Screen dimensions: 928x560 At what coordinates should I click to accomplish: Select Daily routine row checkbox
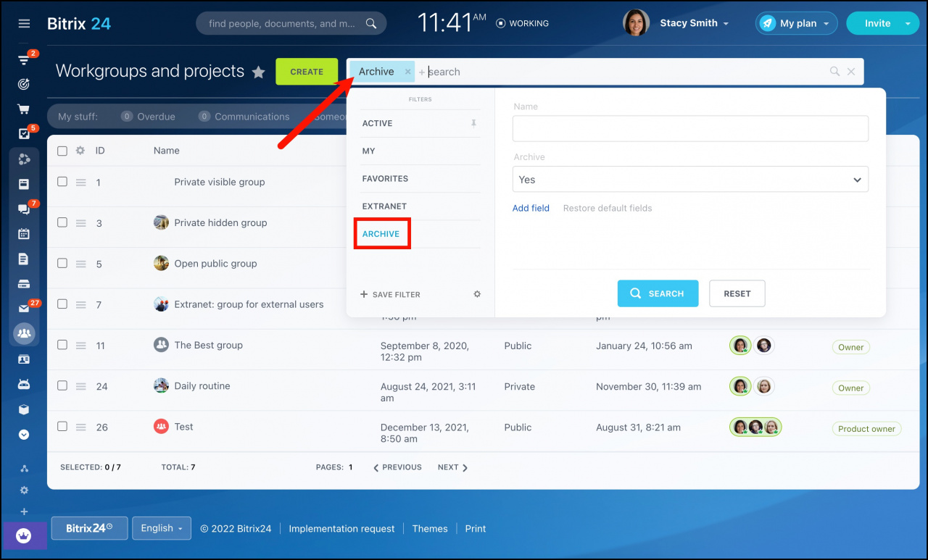62,385
